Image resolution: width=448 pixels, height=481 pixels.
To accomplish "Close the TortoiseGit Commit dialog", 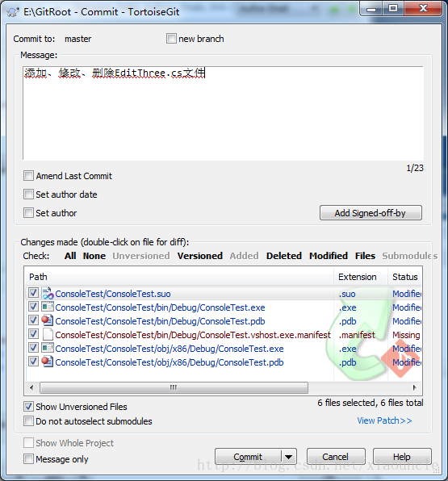I will tap(423, 9).
